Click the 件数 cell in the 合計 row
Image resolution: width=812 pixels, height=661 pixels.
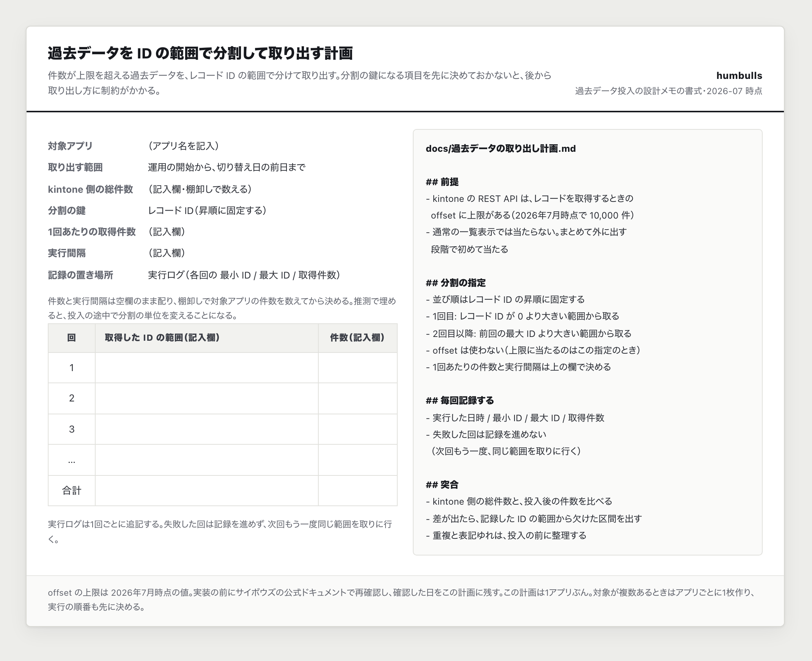[357, 490]
